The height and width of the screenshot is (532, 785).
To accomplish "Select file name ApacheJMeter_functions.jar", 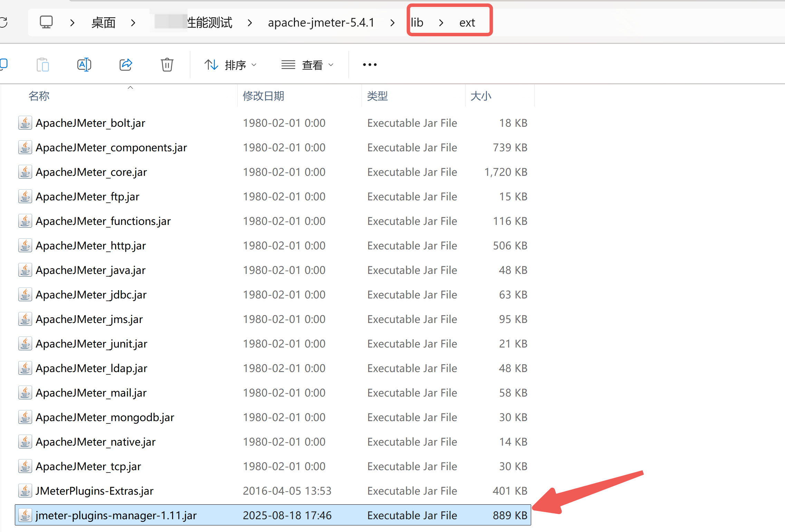I will pyautogui.click(x=103, y=221).
